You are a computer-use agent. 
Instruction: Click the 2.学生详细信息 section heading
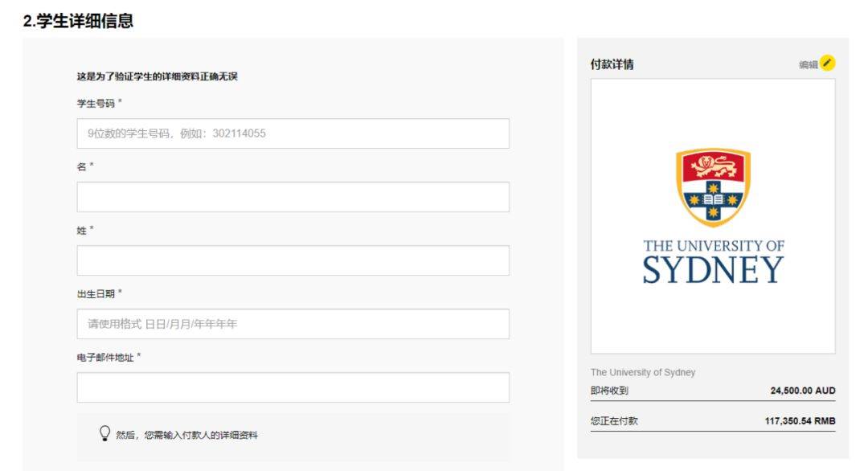click(x=78, y=21)
